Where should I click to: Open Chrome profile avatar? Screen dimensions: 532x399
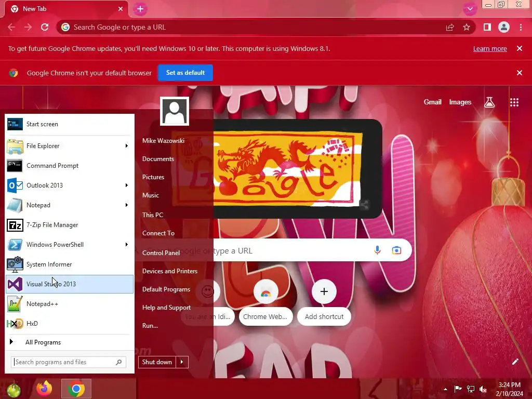point(504,27)
